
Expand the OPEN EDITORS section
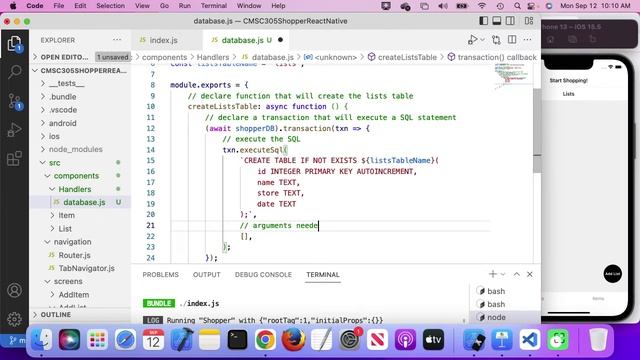point(64,57)
